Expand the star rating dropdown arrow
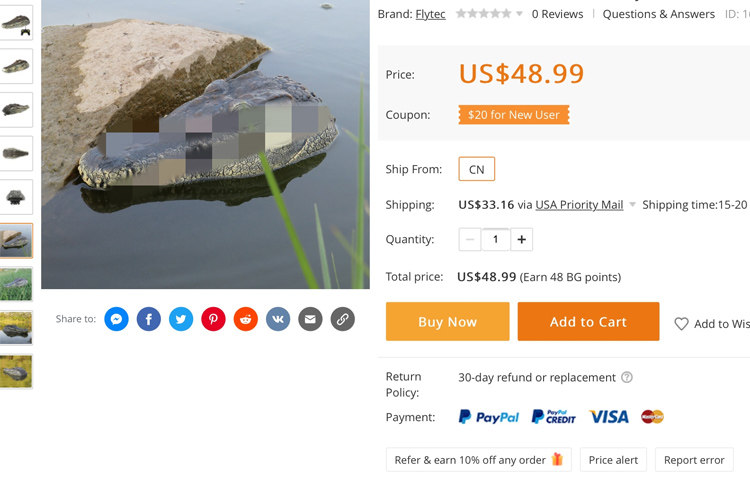The height and width of the screenshot is (500, 750). tap(519, 14)
